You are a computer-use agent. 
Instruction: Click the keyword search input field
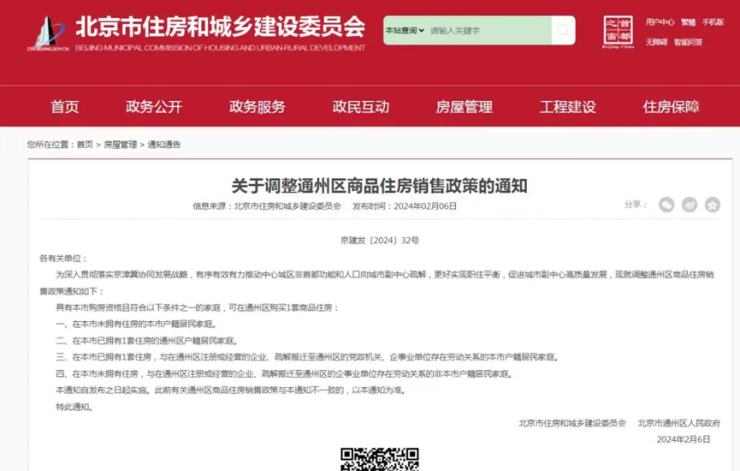pos(488,30)
